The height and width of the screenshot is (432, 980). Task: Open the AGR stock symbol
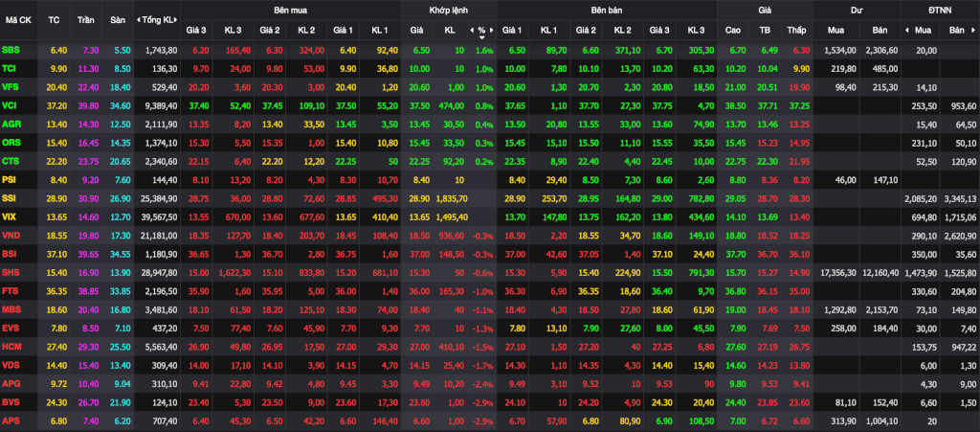coord(11,124)
